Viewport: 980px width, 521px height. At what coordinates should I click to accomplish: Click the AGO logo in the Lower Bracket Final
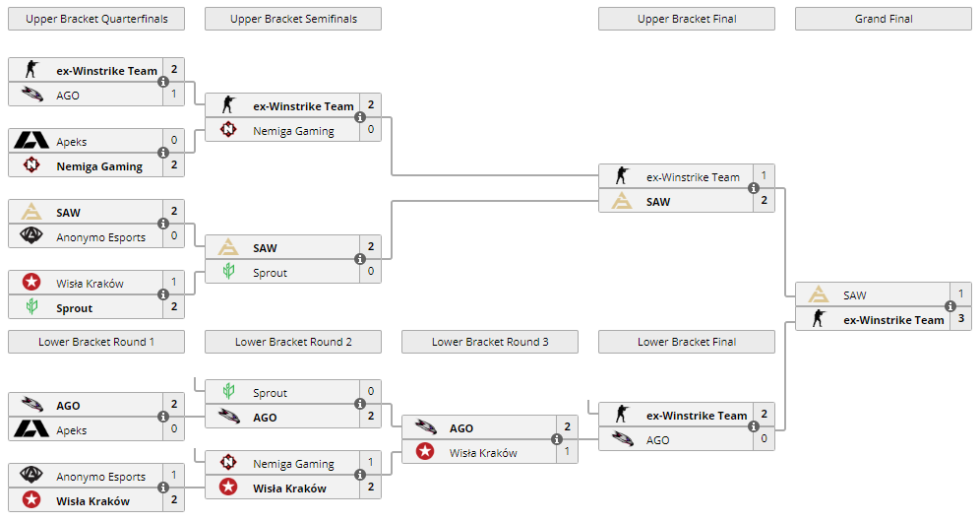point(622,440)
